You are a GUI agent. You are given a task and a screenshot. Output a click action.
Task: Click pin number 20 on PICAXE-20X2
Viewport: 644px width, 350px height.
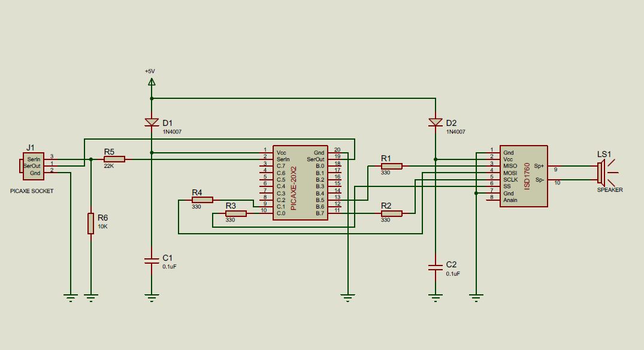pos(337,150)
